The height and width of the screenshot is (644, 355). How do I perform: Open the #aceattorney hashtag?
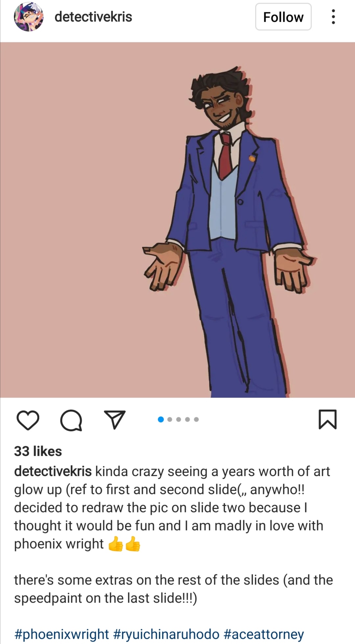[264, 634]
